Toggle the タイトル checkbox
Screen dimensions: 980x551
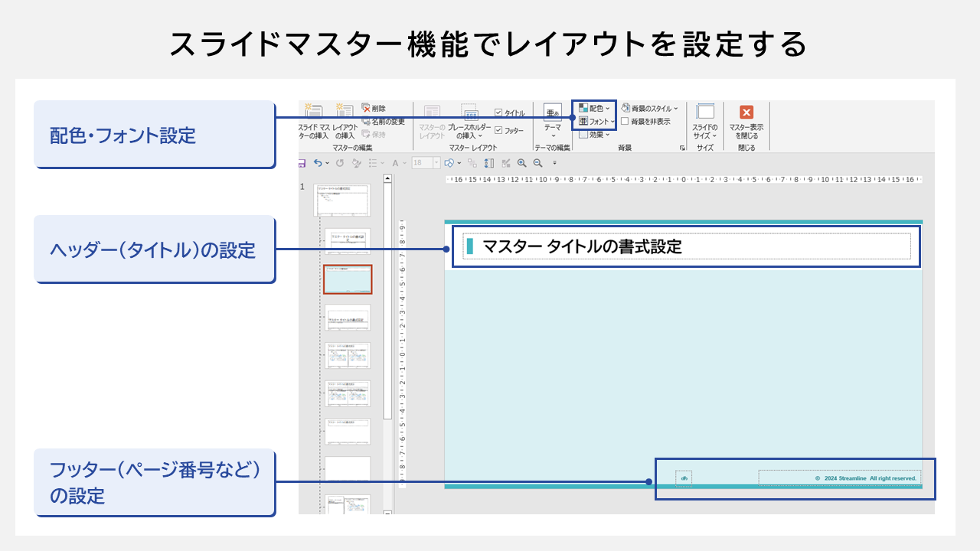pyautogui.click(x=498, y=112)
